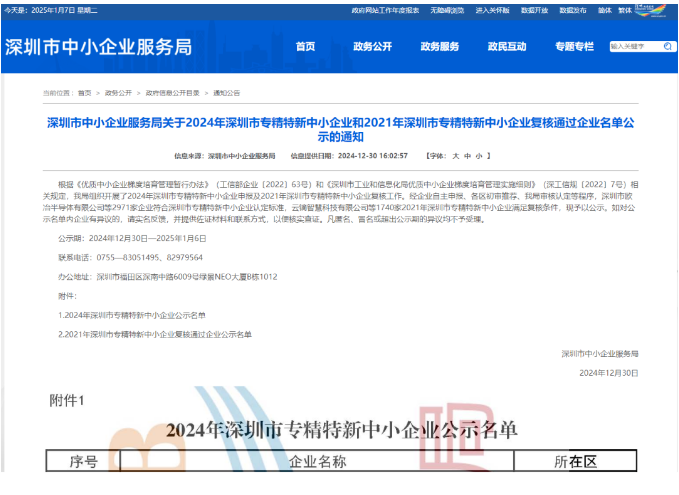The image size is (679, 495).
Task: Open the 首页 navigation tab
Action: 305,46
